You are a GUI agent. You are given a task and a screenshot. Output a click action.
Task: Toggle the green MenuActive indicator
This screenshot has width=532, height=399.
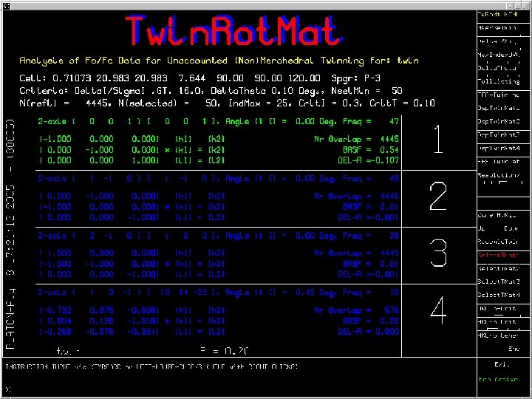pos(498,379)
